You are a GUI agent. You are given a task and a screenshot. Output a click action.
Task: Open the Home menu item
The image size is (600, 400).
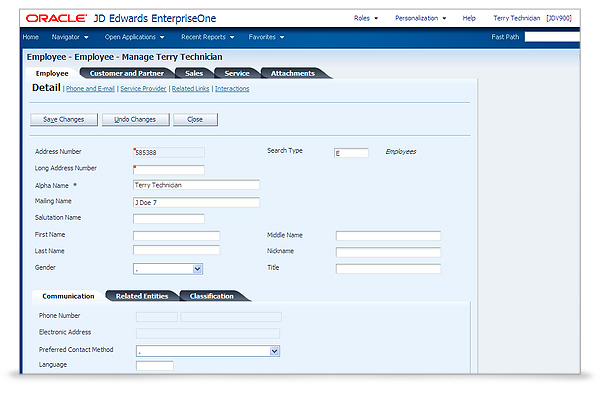[30, 37]
